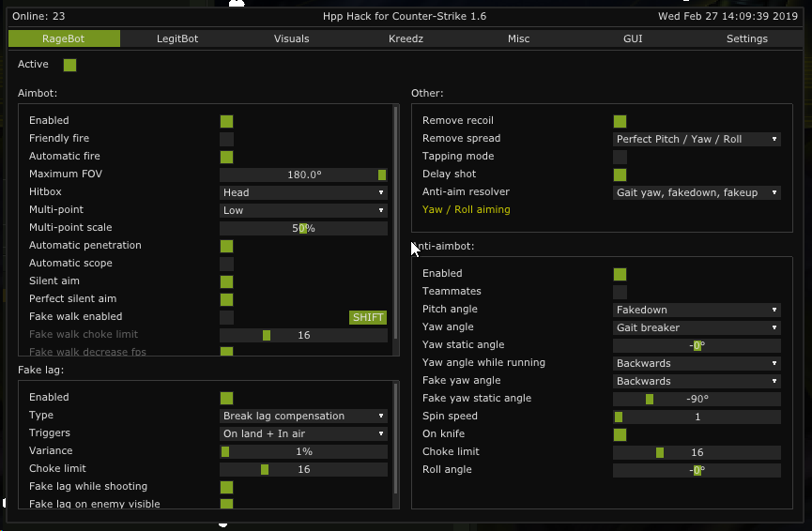Viewport: 812px width, 531px height.
Task: Open the Settings tab
Action: 746,38
